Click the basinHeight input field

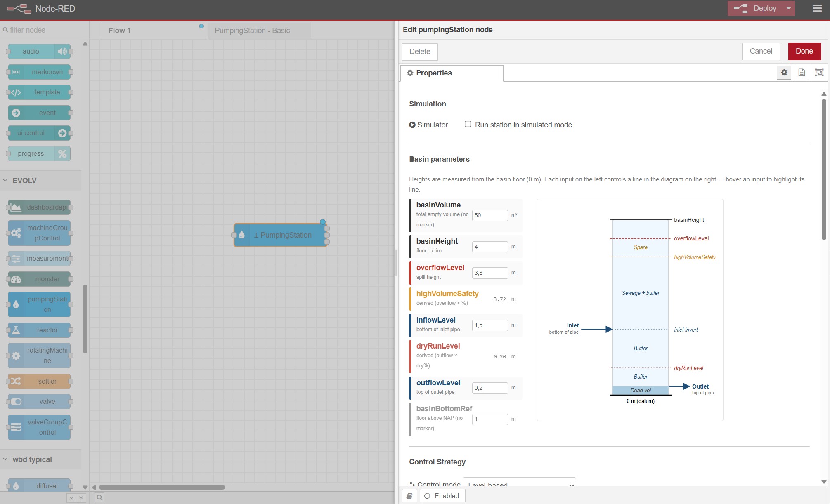click(490, 247)
